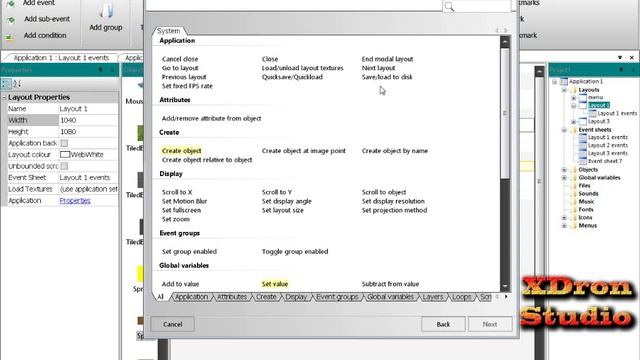Viewport: 640px width, 360px height.
Task: Click the Add group ribbon button
Action: point(106,18)
